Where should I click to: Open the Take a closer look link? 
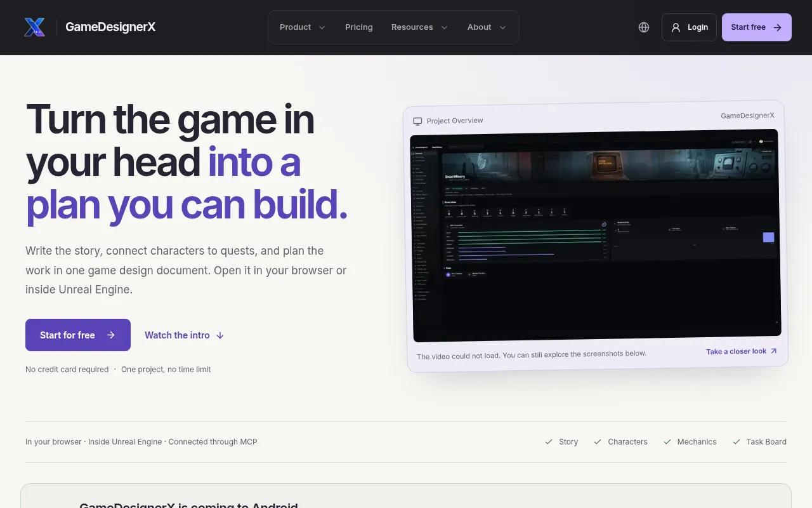(x=742, y=351)
